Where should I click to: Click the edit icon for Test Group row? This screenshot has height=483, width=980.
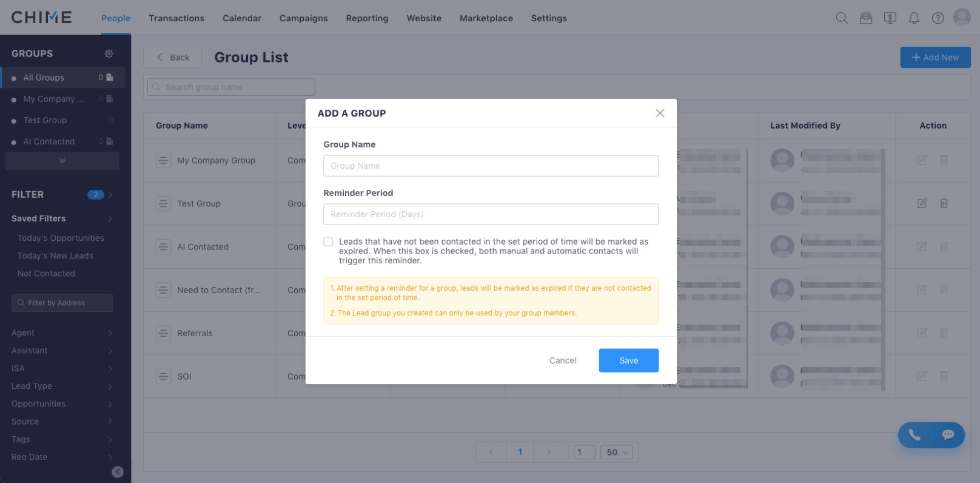922,203
